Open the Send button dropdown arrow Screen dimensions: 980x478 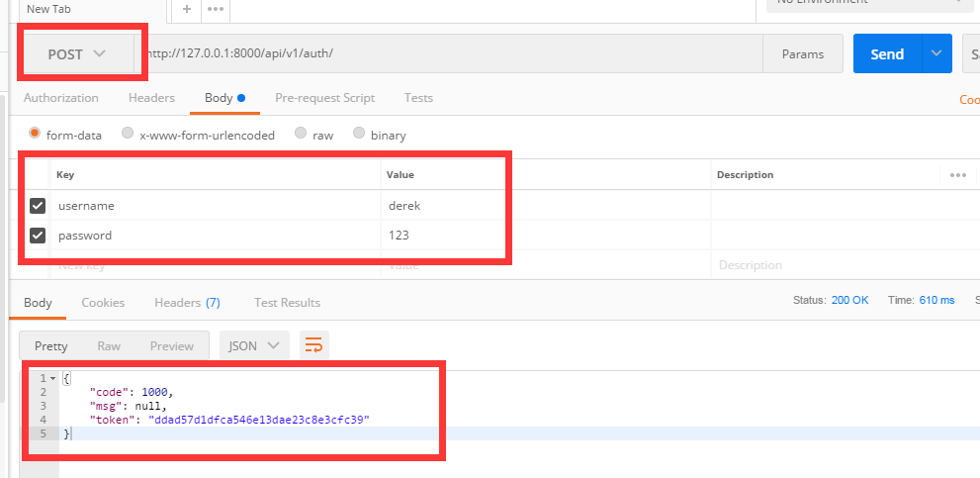pos(936,54)
